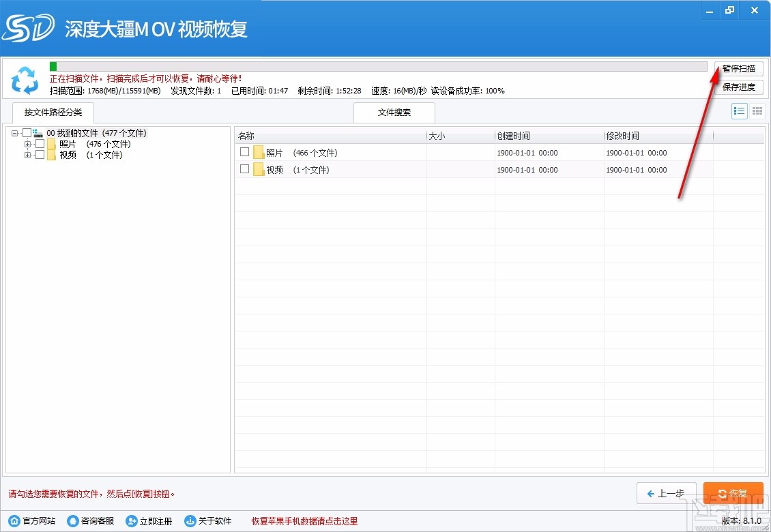The image size is (771, 532).
Task: Open the 文件搜索 tab
Action: (x=394, y=112)
